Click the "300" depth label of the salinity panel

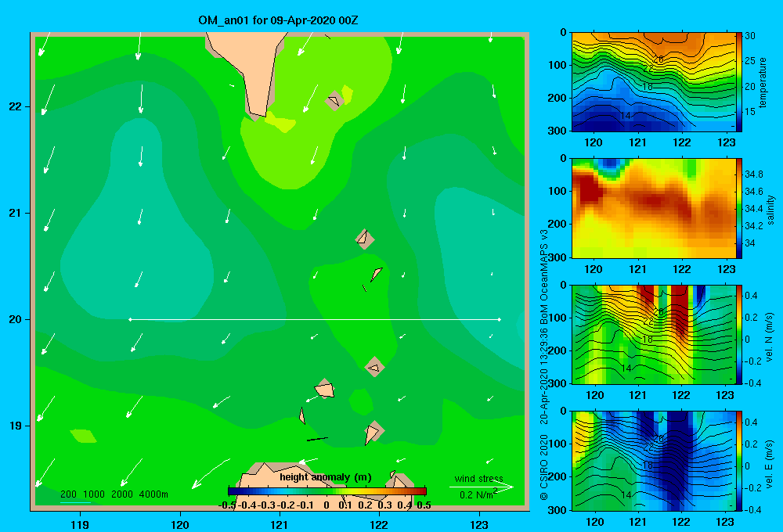click(557, 257)
